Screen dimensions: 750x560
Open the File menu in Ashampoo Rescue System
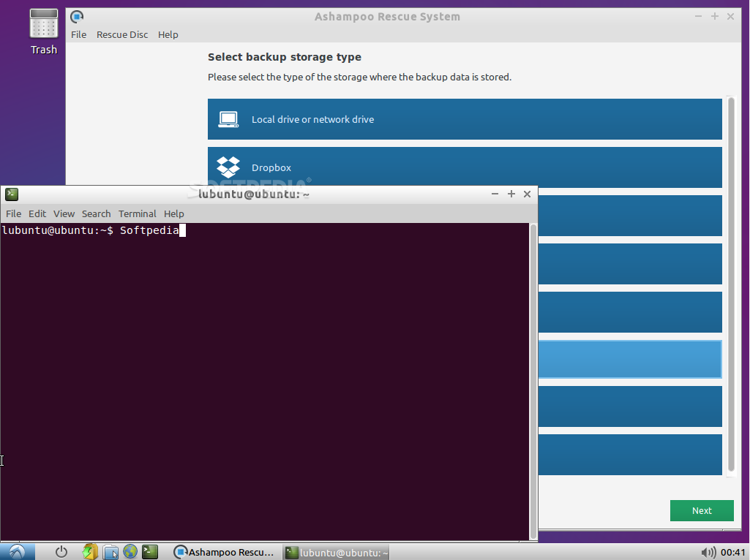pos(78,35)
